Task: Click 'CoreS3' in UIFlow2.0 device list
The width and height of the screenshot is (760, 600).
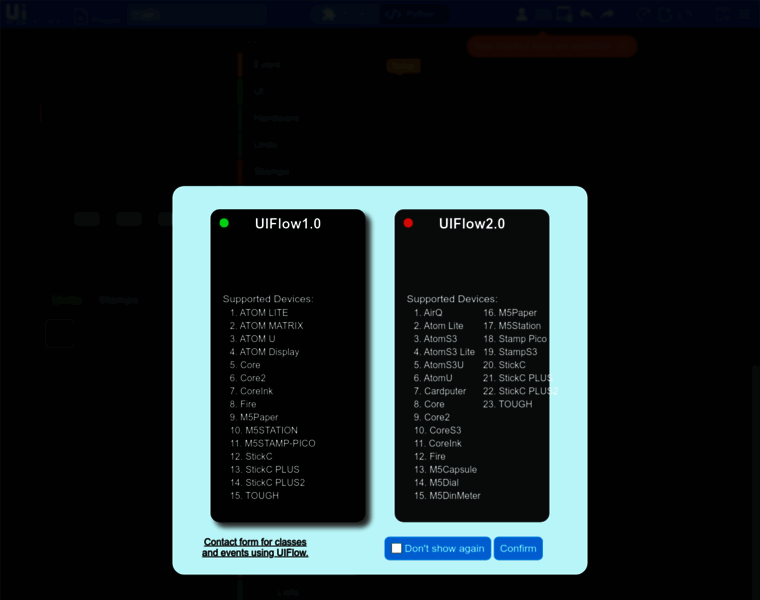Action: (x=445, y=430)
